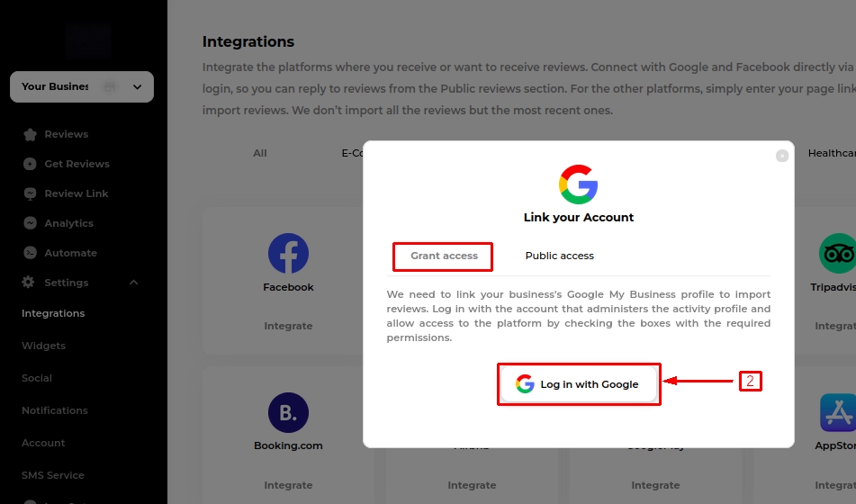Select the All category filter

pyautogui.click(x=260, y=153)
